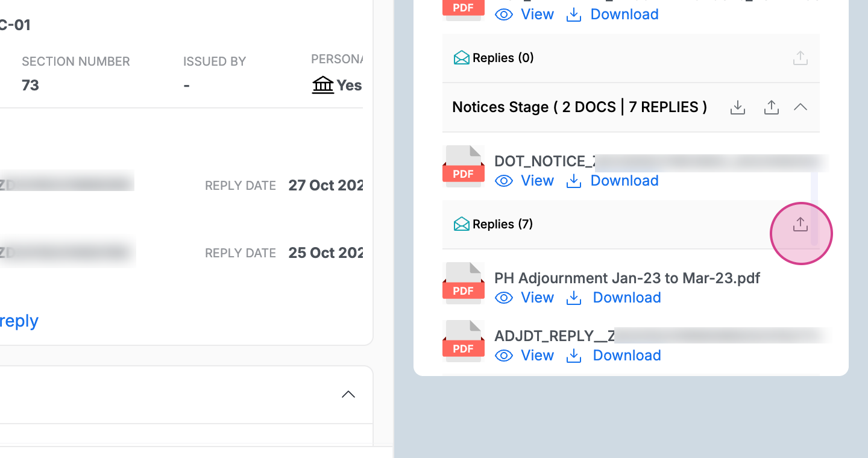
Task: Click the blue reply link
Action: pos(19,321)
